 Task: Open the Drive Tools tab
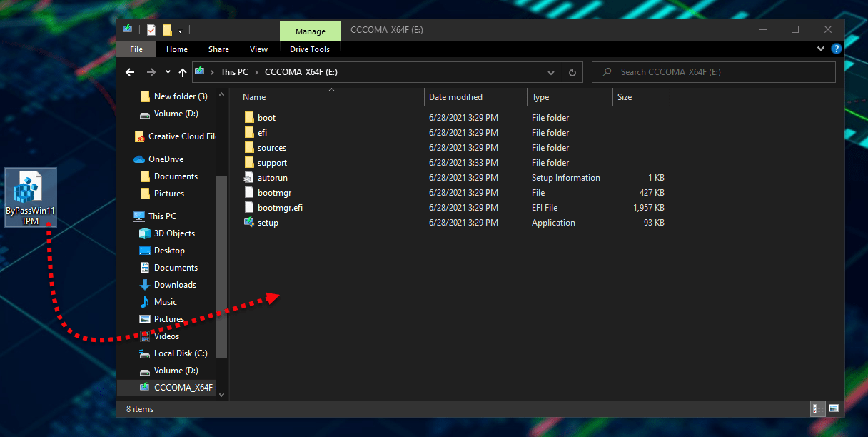point(310,49)
